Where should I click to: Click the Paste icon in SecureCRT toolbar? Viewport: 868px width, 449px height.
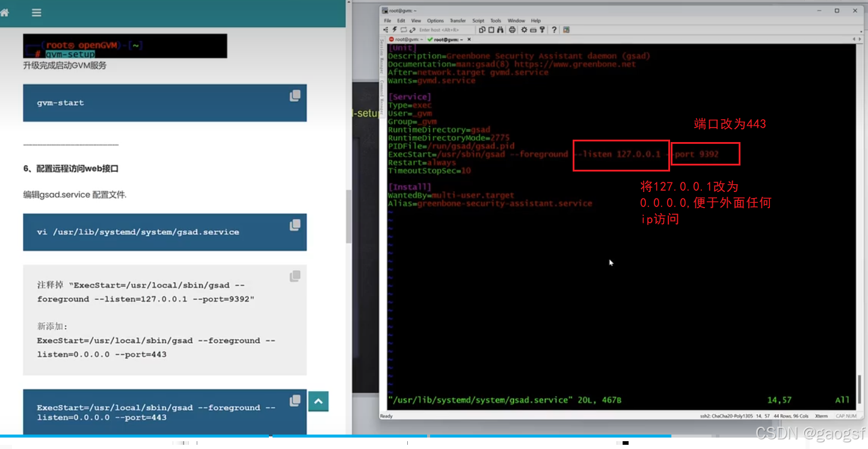(x=491, y=29)
